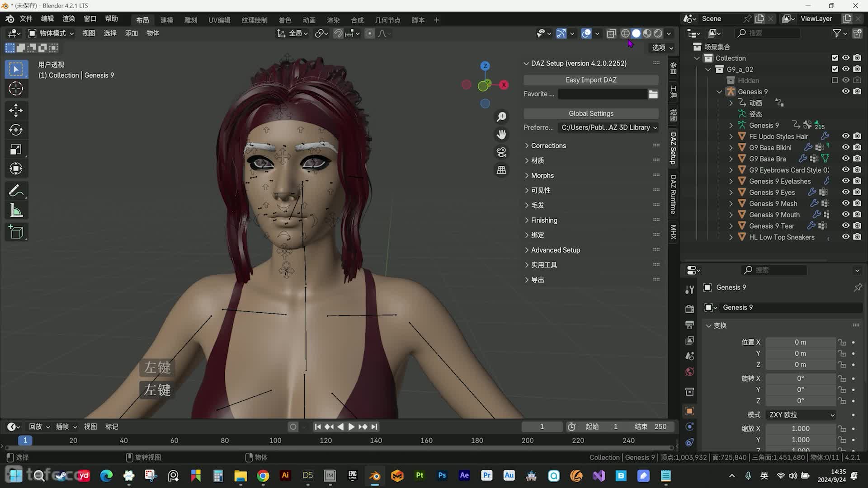Toggle the camera view icon
The image size is (868, 488).
pyautogui.click(x=501, y=152)
